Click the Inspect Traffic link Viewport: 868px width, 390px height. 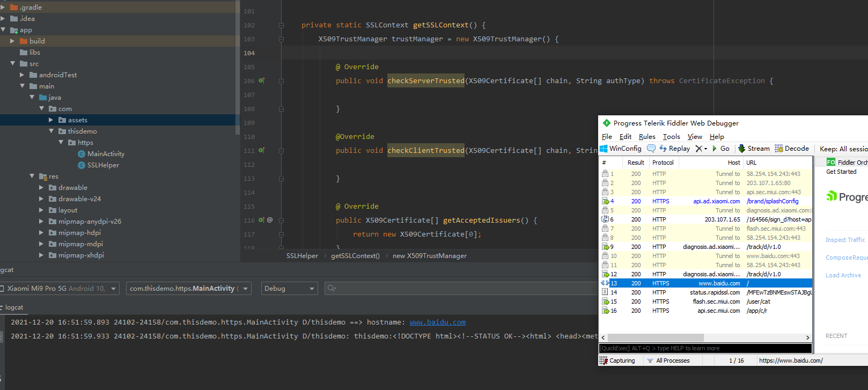pyautogui.click(x=845, y=240)
